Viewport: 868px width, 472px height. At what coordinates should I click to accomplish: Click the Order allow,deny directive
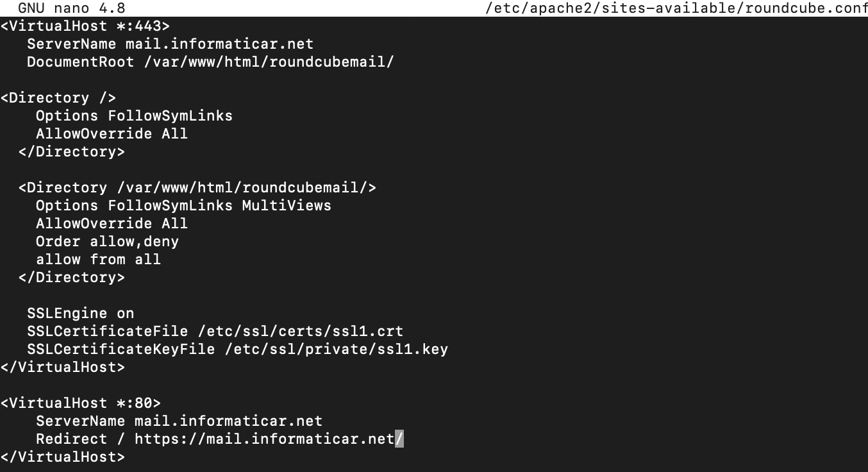pos(107,242)
